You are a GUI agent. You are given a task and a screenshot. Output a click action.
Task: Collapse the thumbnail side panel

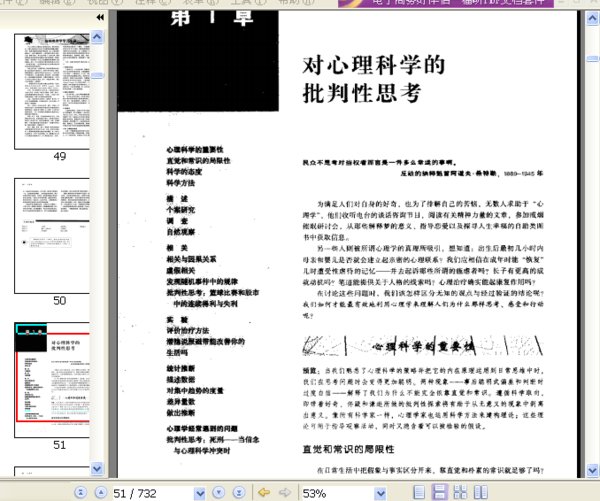[100, 17]
